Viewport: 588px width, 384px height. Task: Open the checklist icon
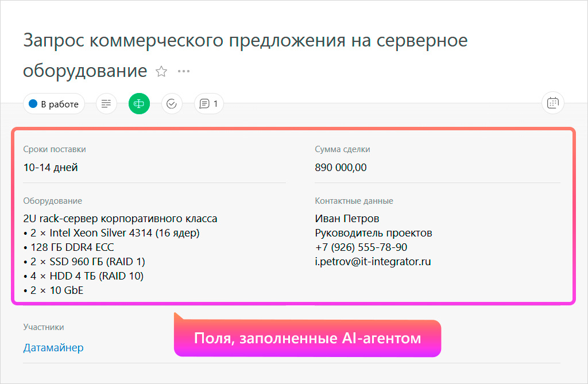(x=171, y=103)
